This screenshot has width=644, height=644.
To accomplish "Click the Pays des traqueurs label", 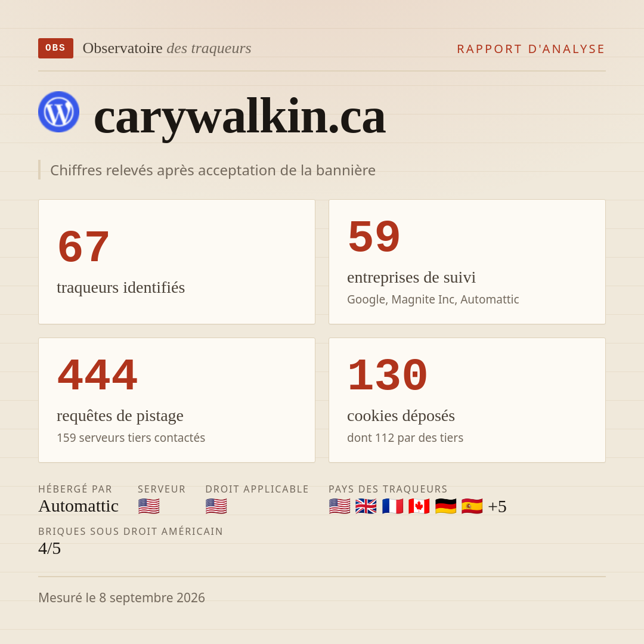I will [x=388, y=489].
